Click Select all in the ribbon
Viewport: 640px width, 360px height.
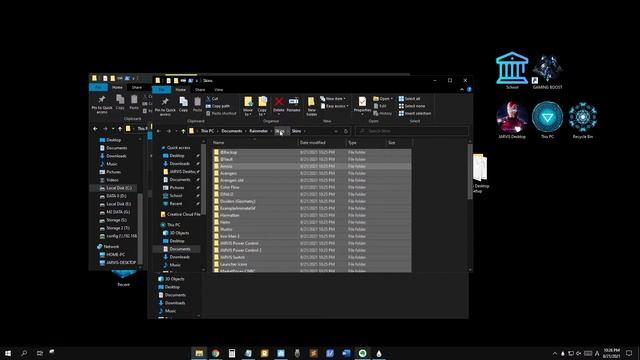[x=409, y=99]
